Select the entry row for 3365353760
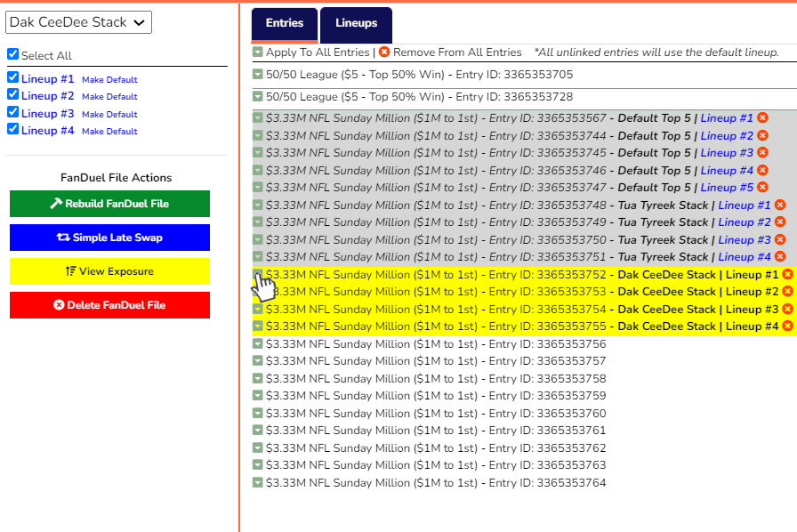Viewport: 797px width, 532px height. pyautogui.click(x=427, y=413)
